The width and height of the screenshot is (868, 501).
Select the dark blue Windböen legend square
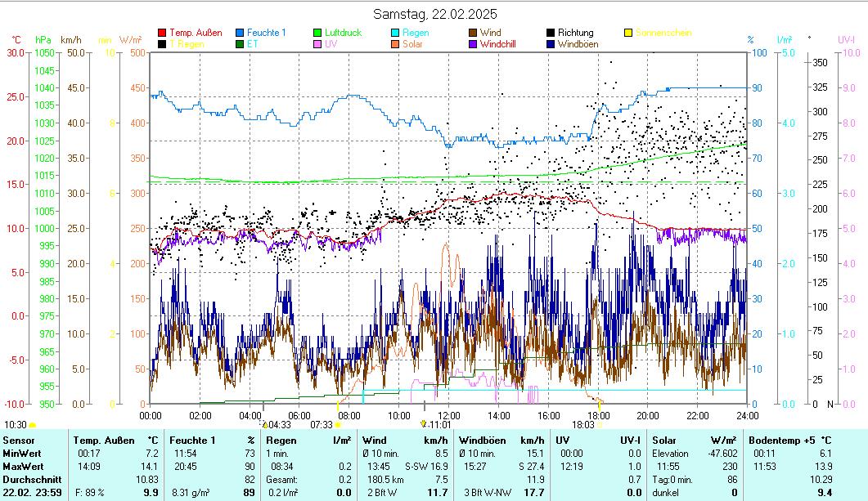[551, 44]
